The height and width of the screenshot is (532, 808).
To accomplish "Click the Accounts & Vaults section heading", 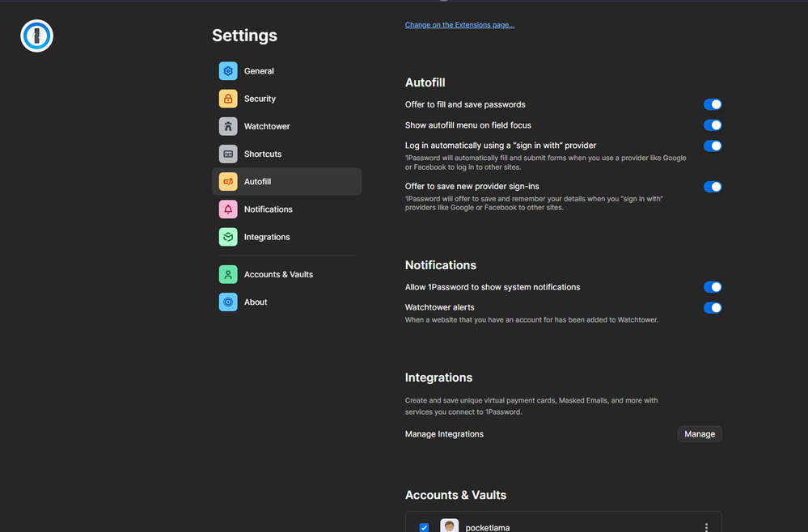I will [455, 495].
